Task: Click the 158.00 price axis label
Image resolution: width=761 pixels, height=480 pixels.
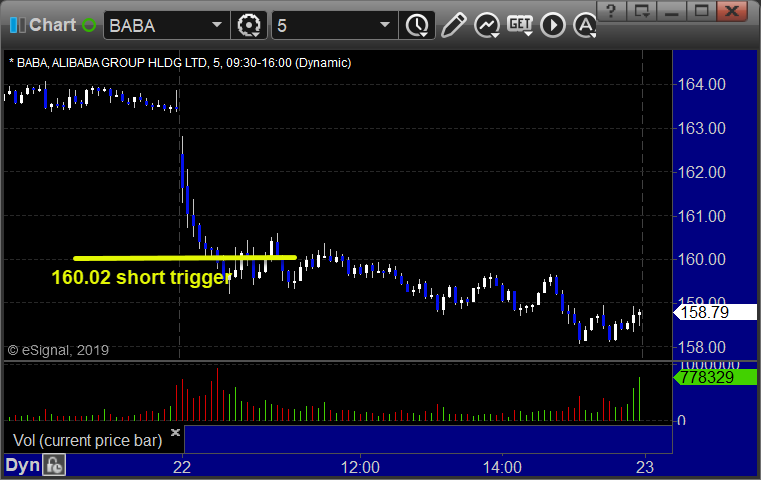Action: pos(701,347)
